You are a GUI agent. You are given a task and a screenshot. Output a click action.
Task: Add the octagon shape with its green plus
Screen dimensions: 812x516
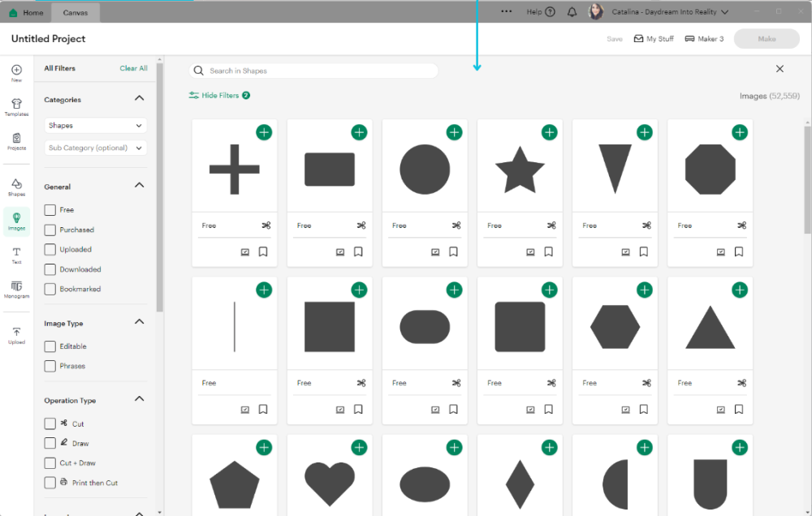coord(740,132)
